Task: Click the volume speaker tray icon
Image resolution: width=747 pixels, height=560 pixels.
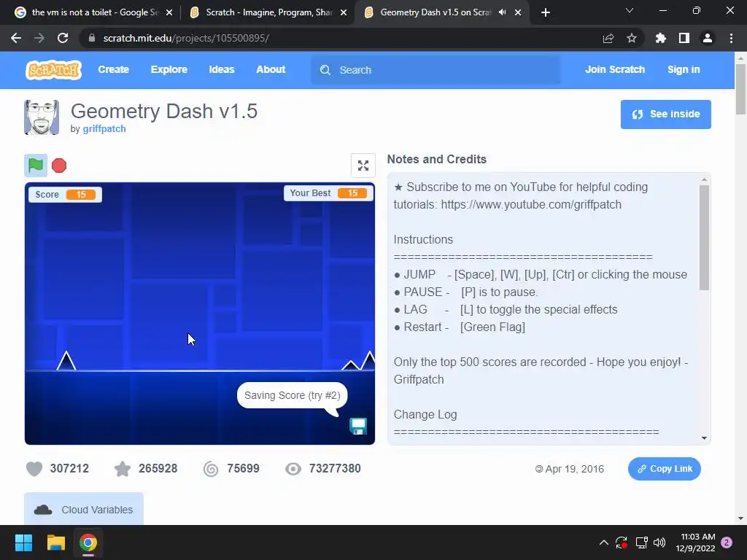Action: pyautogui.click(x=659, y=542)
